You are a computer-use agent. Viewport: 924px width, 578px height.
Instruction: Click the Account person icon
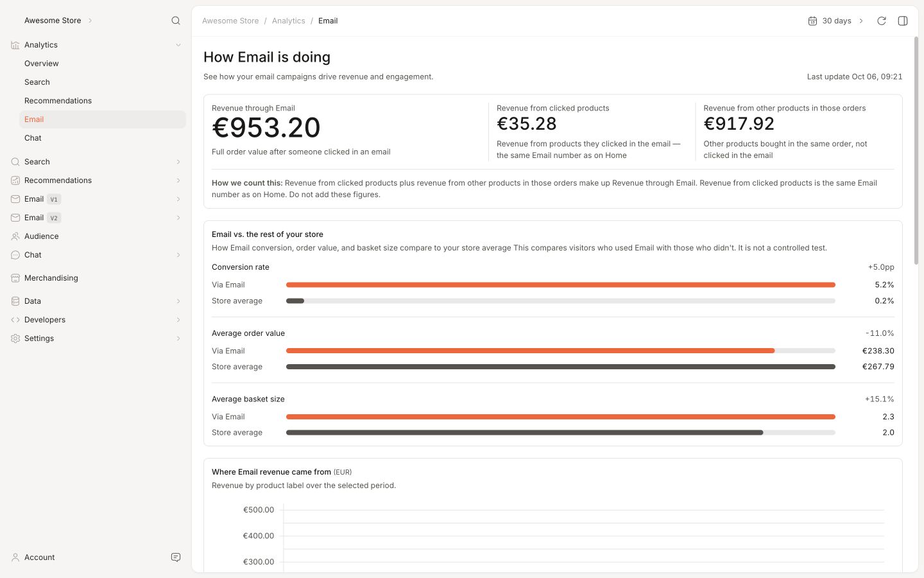(15, 557)
